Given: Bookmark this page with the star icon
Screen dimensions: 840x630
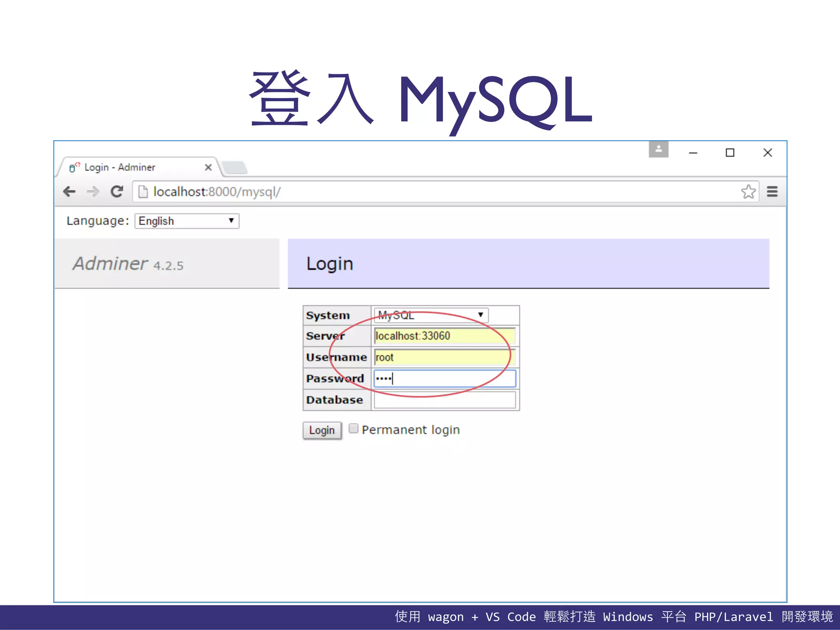Looking at the screenshot, I should (748, 192).
